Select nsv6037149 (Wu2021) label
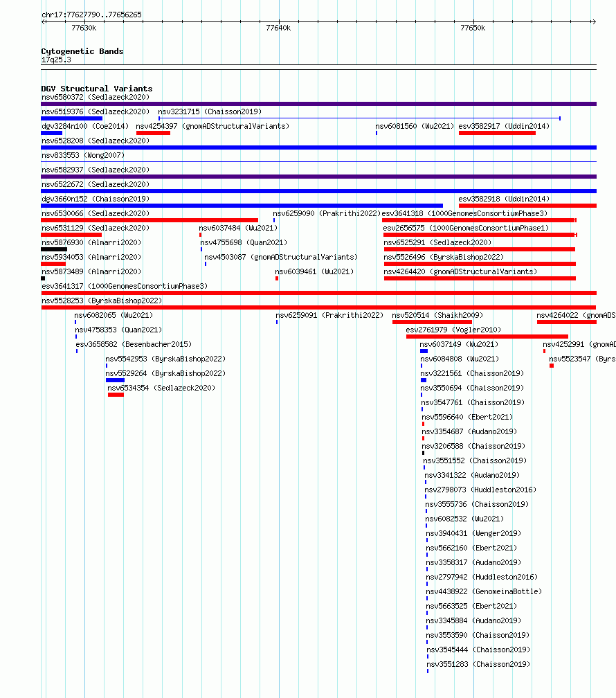 click(x=459, y=345)
